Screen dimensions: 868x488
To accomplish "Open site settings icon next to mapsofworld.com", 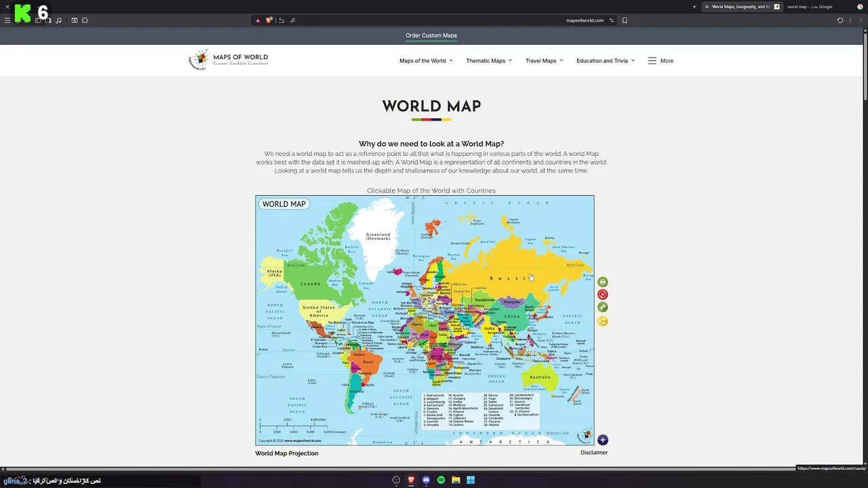I will point(611,20).
